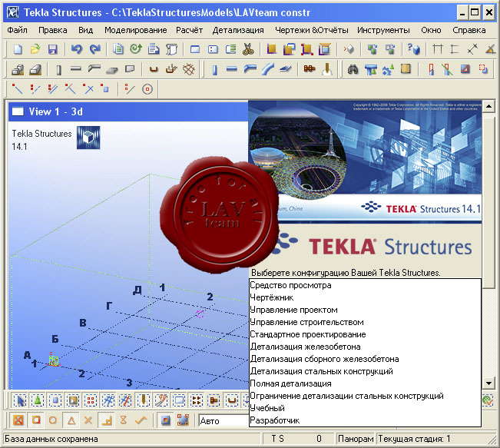Select Управление строительством configuration
The height and width of the screenshot is (448, 500).
[365, 322]
